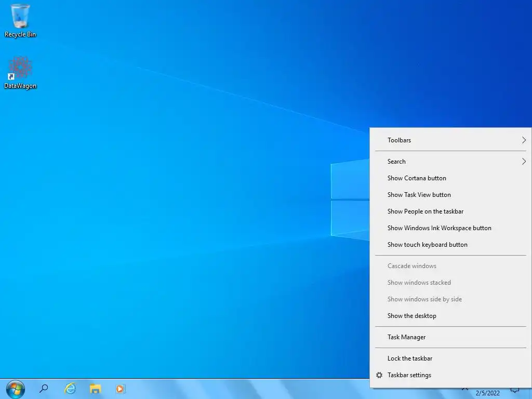The width and height of the screenshot is (532, 399).
Task: Open Task Manager from the context menu
Action: [x=450, y=337]
